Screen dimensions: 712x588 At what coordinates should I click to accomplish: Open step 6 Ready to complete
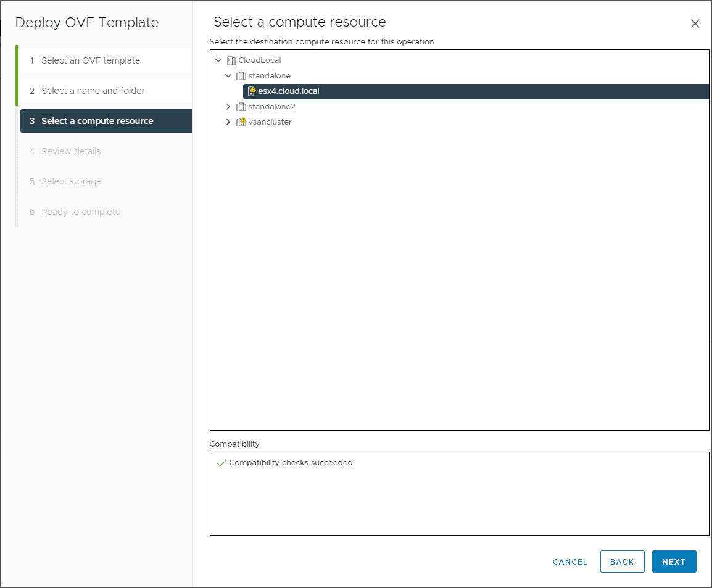(x=106, y=212)
